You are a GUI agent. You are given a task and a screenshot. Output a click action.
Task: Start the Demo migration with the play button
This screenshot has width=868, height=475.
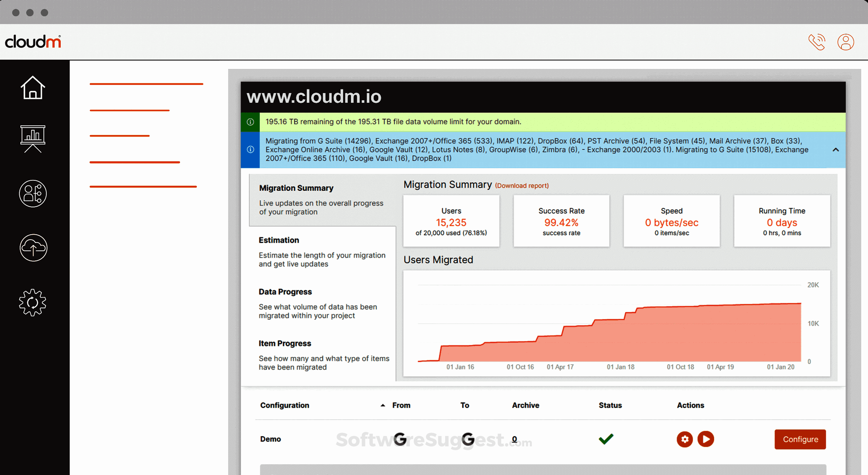[706, 439]
